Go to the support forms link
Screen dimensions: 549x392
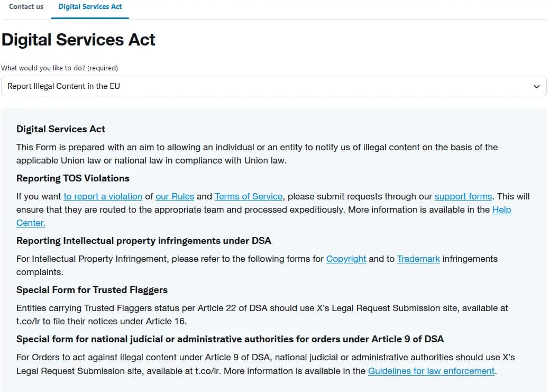pyautogui.click(x=463, y=196)
